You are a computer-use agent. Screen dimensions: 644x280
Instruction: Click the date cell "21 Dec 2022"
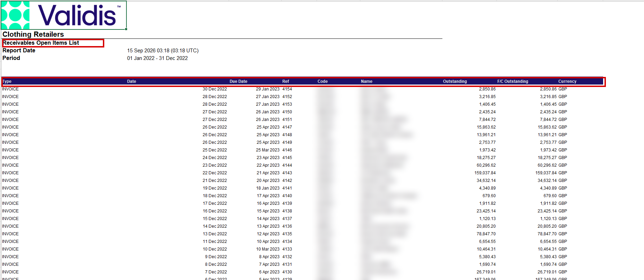[x=215, y=181]
